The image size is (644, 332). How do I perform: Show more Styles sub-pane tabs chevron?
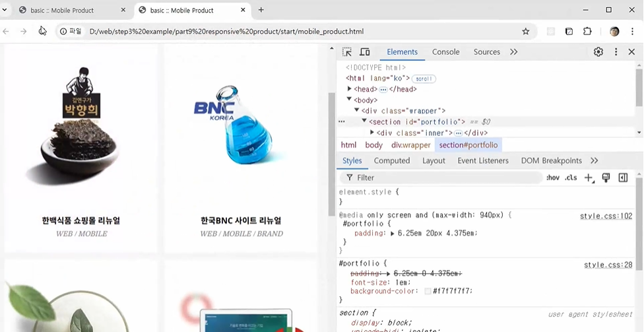(595, 160)
